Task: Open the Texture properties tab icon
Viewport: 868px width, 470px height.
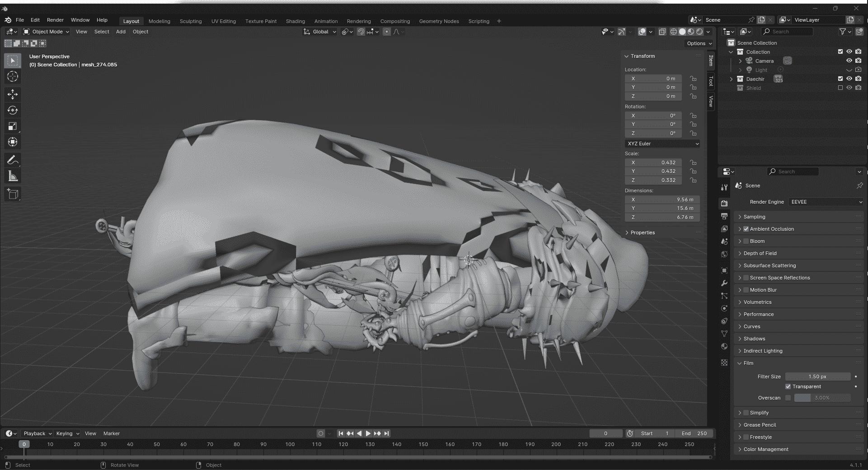Action: click(724, 363)
